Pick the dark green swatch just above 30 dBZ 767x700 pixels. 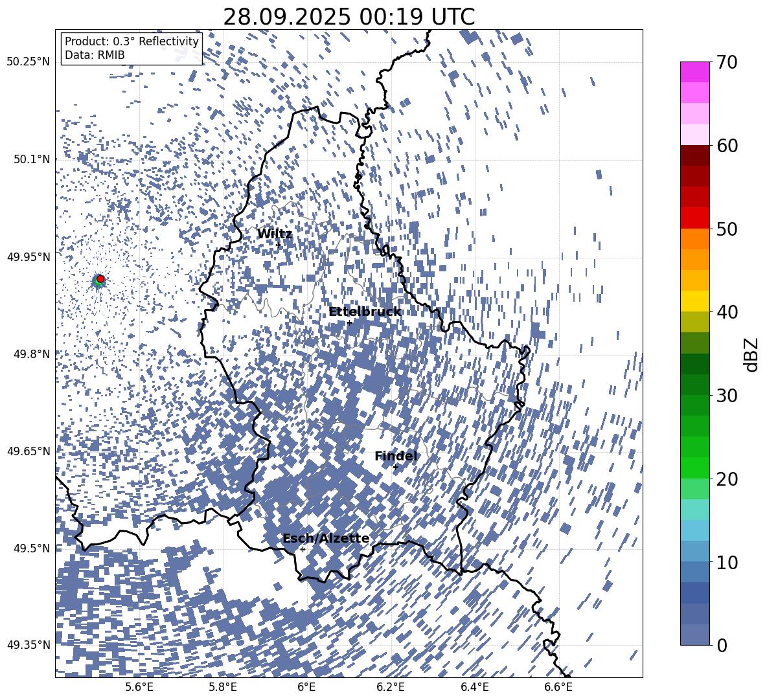point(694,384)
